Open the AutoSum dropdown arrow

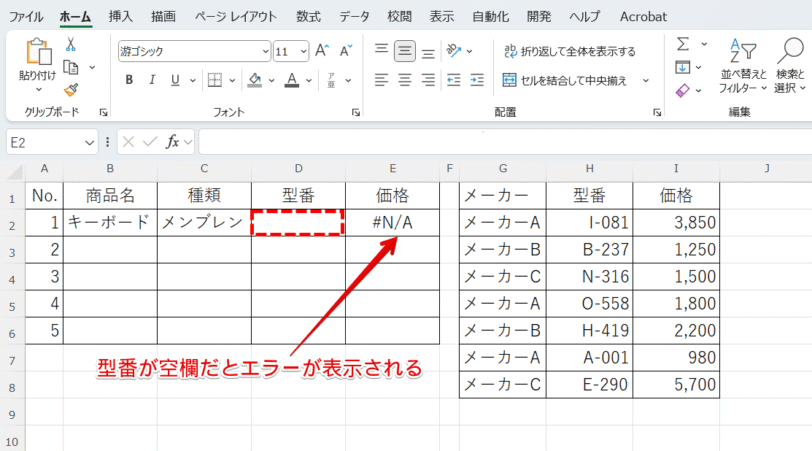click(x=704, y=45)
